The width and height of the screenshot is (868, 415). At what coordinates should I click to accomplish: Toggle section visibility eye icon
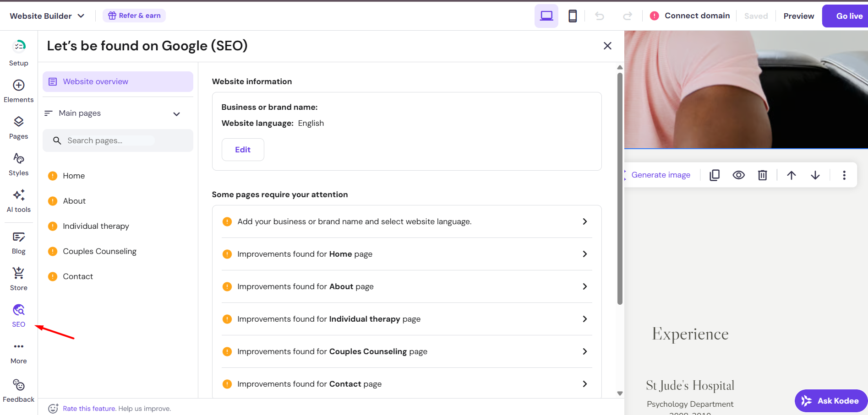[x=738, y=175]
